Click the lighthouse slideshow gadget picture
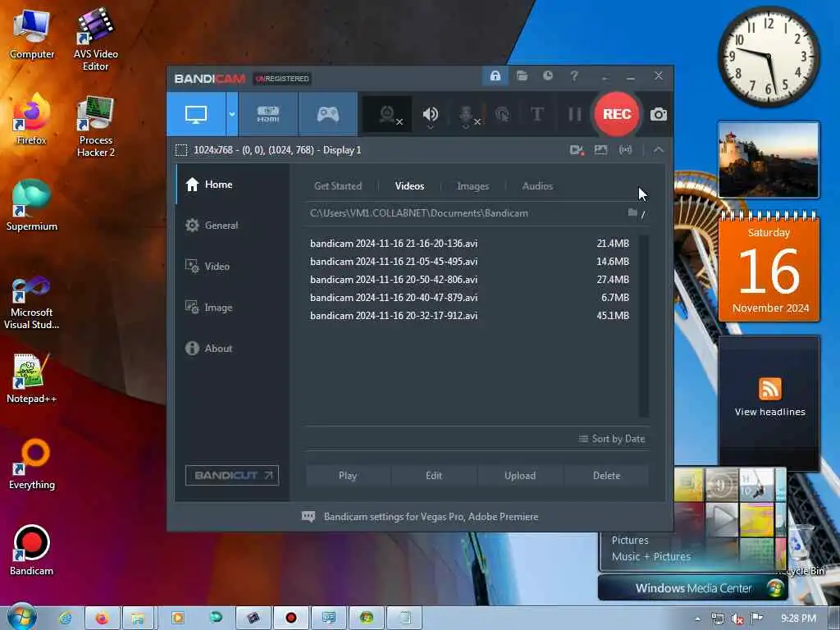Viewport: 840px width, 630px height. 768,160
